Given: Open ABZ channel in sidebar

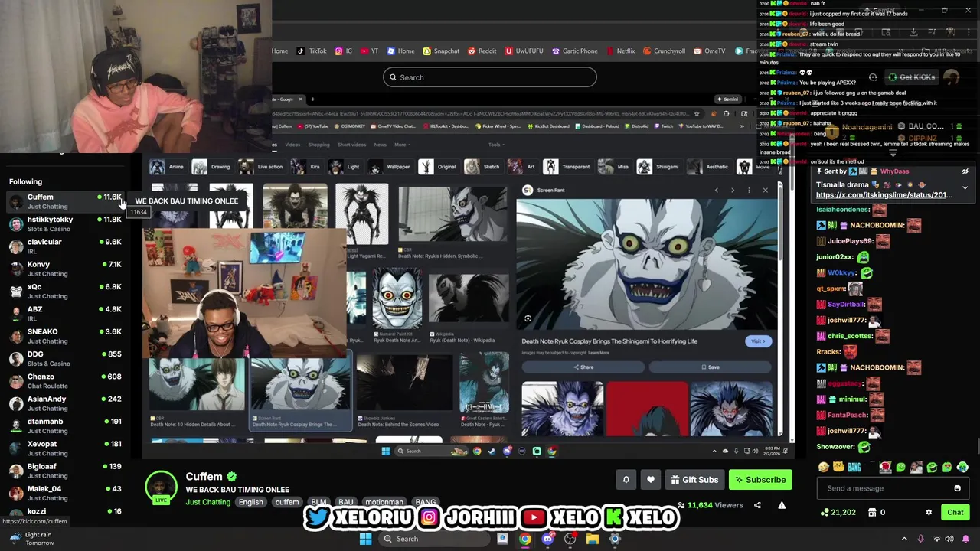Looking at the screenshot, I should (65, 313).
